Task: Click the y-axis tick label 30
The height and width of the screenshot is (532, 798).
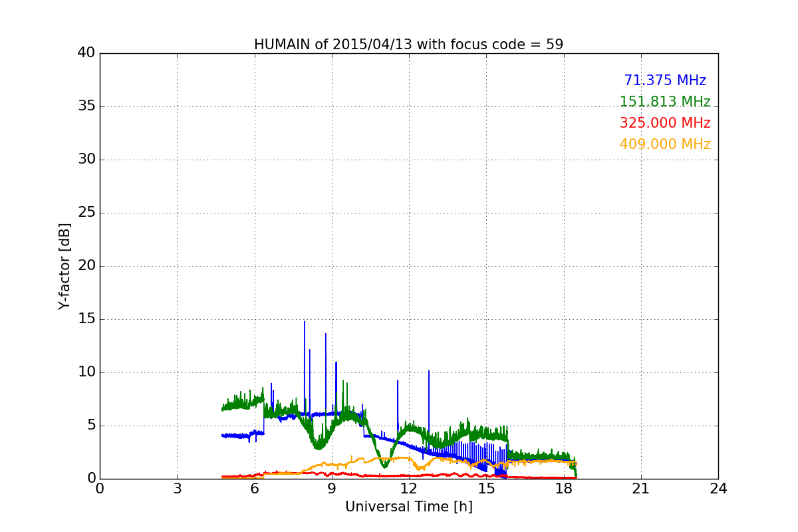Action: 86,160
